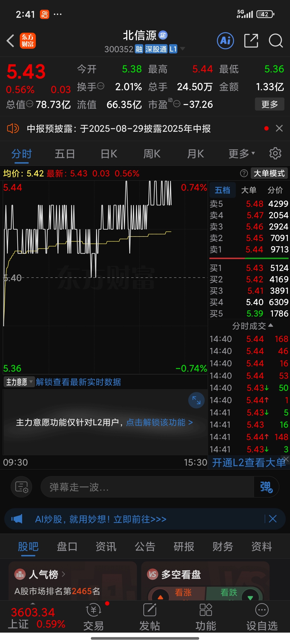This screenshot has width=290, height=644.
Task: Switch to the 日K chart tab
Action: [x=109, y=154]
